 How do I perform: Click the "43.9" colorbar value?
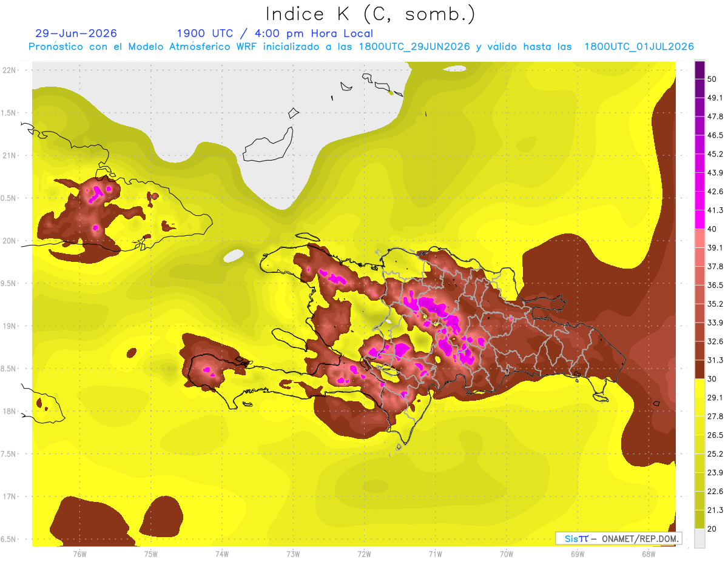pos(715,173)
